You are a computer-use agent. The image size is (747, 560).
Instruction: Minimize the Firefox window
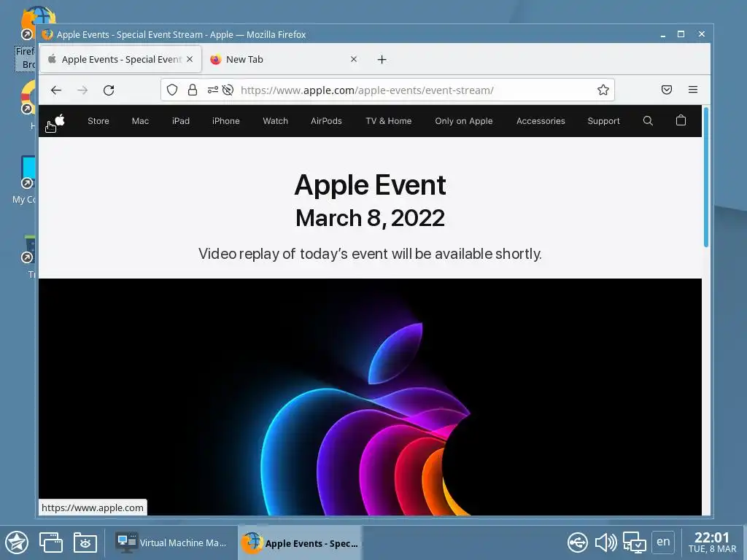point(662,34)
